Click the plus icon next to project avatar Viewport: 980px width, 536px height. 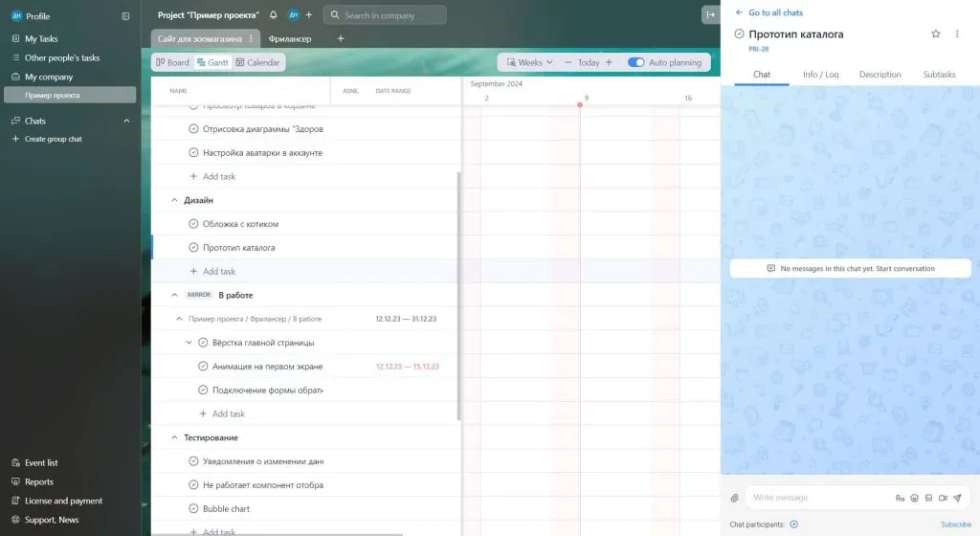click(309, 15)
